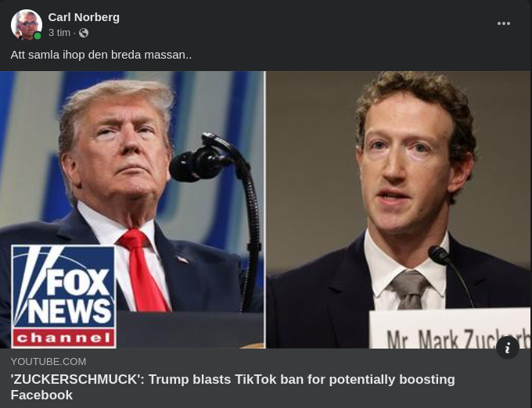532x408 pixels.
Task: Click the info "i" icon on the preview
Action: tap(508, 348)
